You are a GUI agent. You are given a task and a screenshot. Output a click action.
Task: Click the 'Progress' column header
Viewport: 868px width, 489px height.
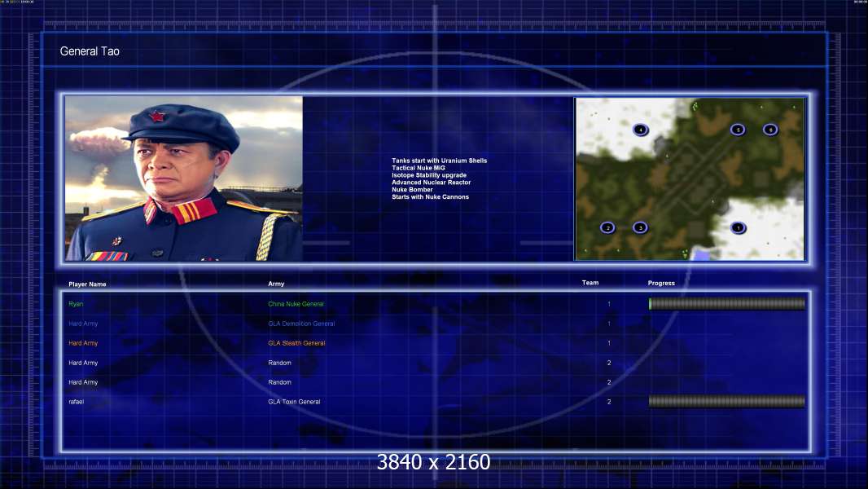pyautogui.click(x=661, y=283)
